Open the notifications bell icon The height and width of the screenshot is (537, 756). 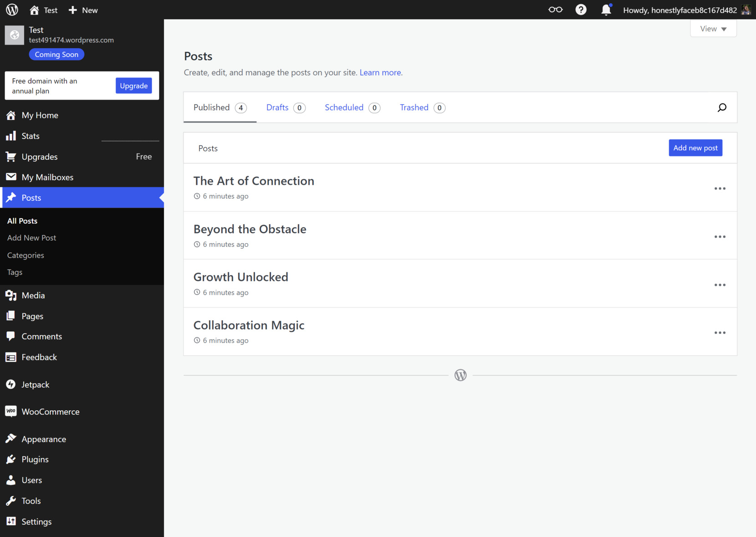(x=606, y=10)
